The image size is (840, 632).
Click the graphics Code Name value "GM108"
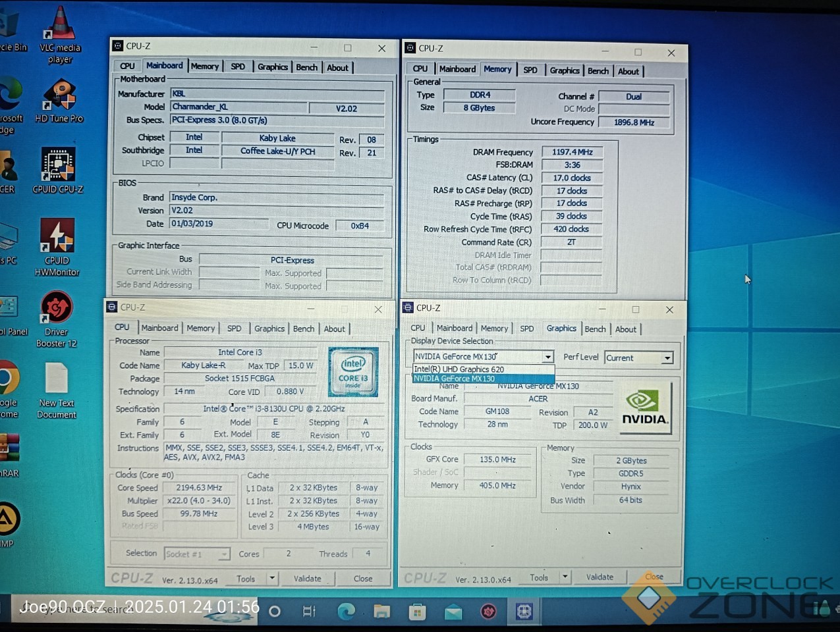(497, 411)
